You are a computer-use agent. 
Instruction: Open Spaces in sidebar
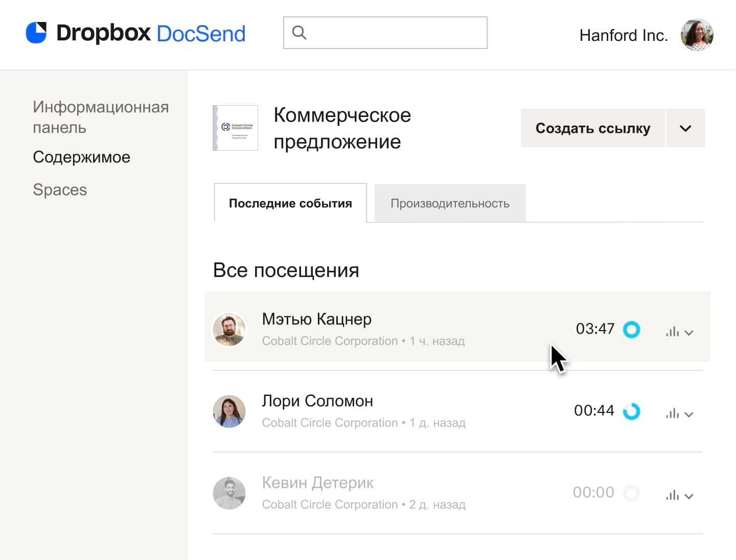click(60, 190)
